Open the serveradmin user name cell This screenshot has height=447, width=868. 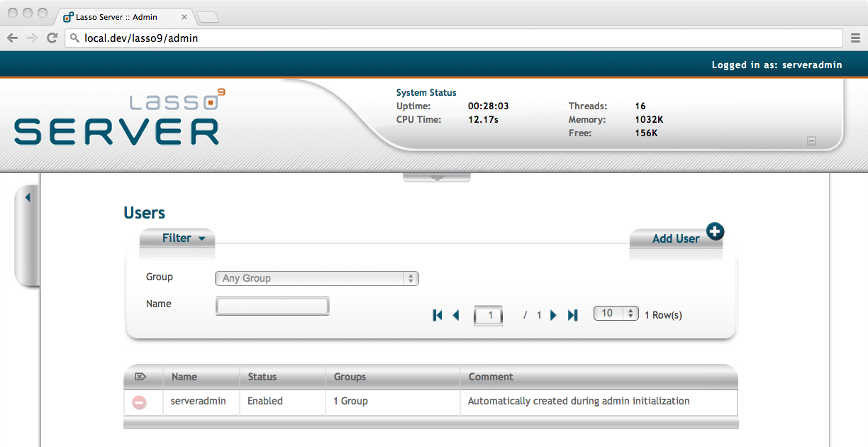pyautogui.click(x=199, y=402)
